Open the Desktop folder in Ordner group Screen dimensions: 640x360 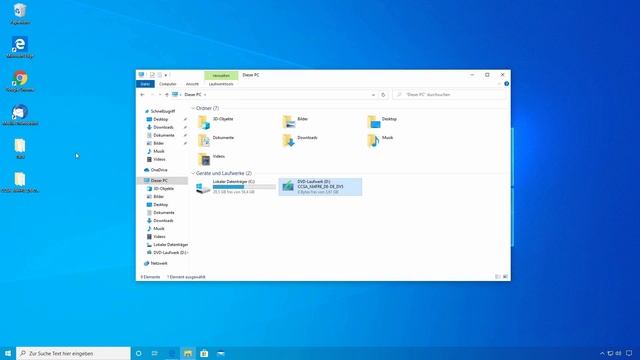point(373,122)
